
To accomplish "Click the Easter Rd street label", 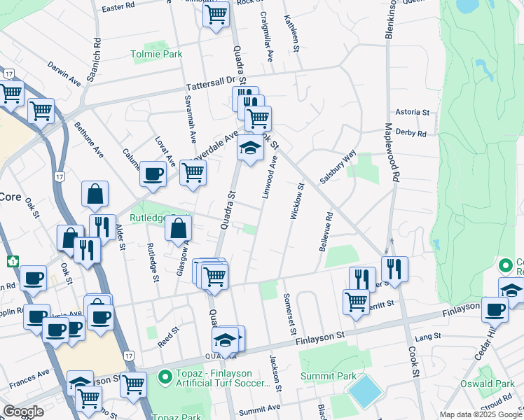I will pyautogui.click(x=118, y=7).
